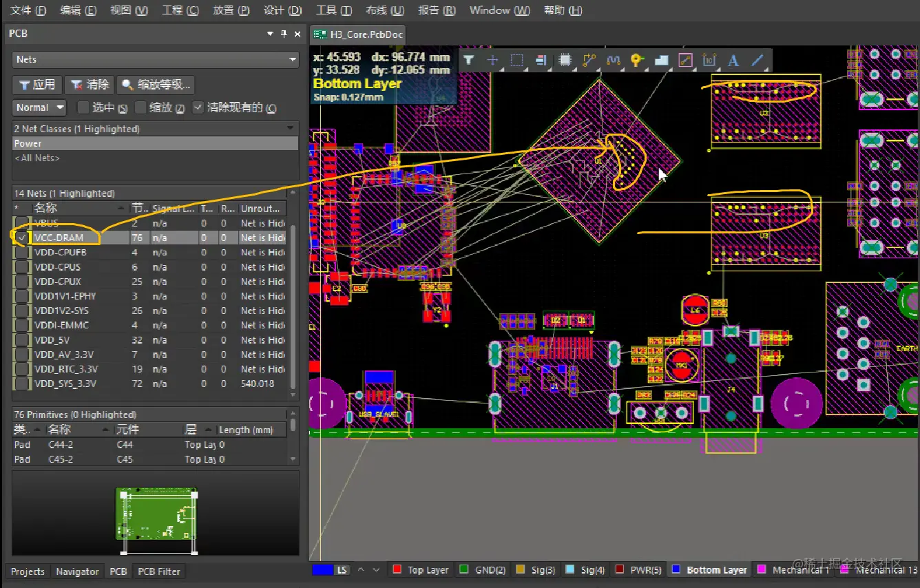
Task: Sort primitives by Length (mm) column
Action: pyautogui.click(x=251, y=430)
